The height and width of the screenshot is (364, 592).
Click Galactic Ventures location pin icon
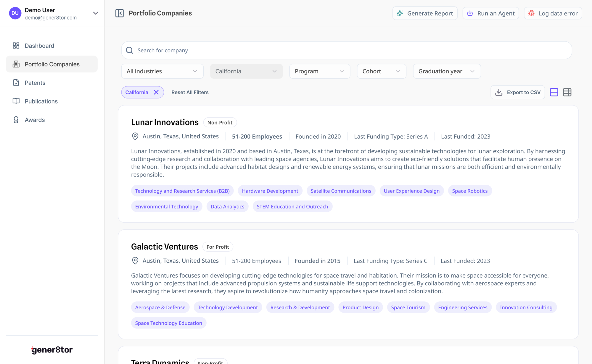click(x=135, y=261)
